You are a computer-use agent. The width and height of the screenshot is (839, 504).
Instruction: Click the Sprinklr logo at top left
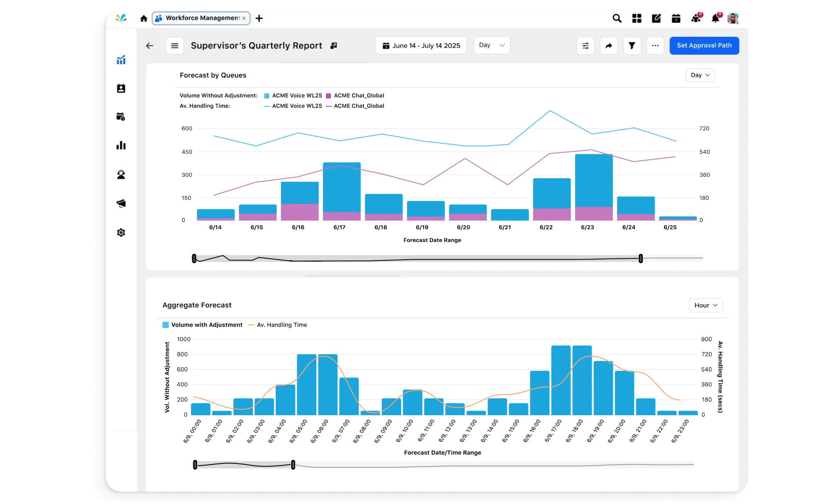tap(121, 18)
